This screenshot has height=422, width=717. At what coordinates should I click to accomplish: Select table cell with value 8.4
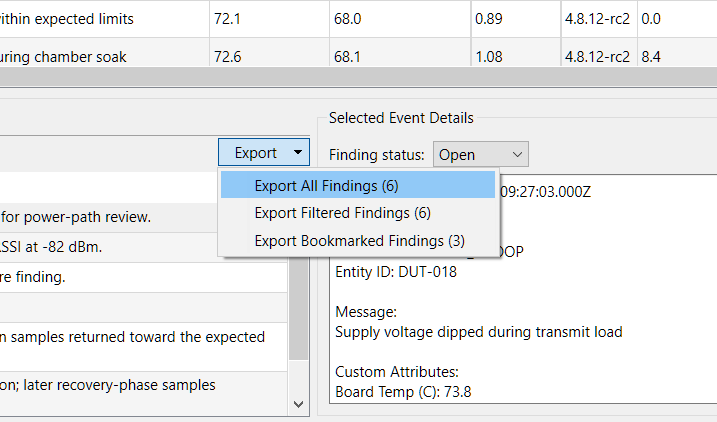677,53
